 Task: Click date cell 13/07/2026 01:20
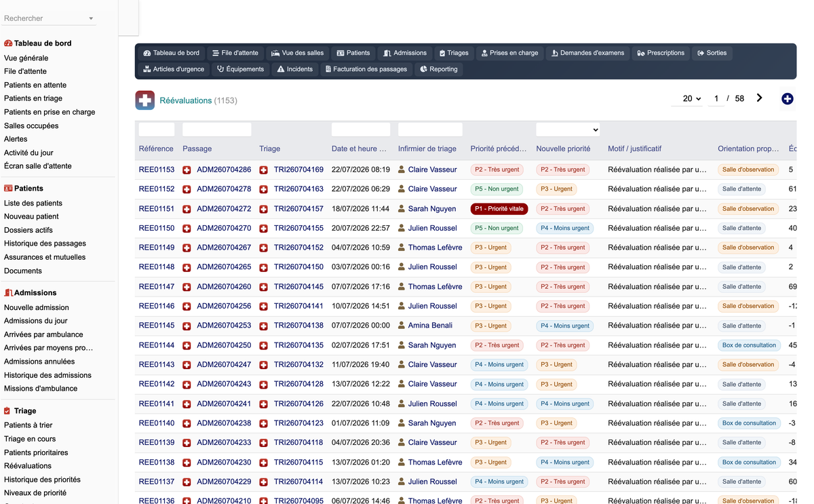click(x=361, y=463)
